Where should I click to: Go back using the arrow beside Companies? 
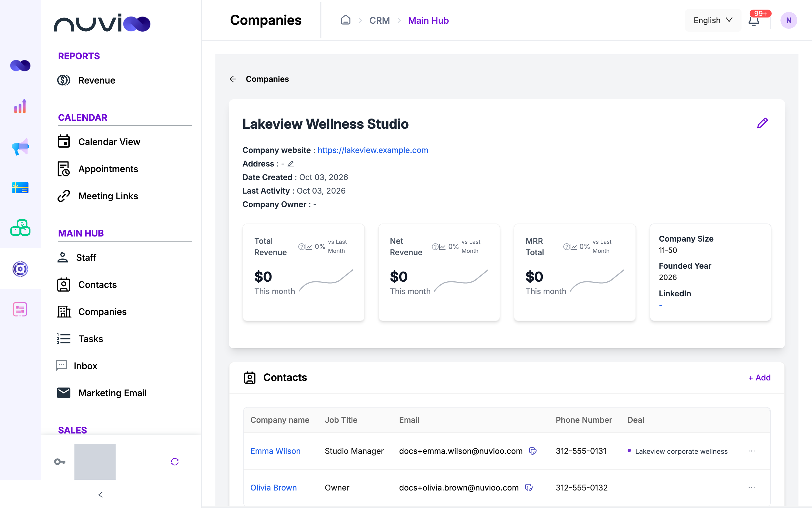point(233,79)
